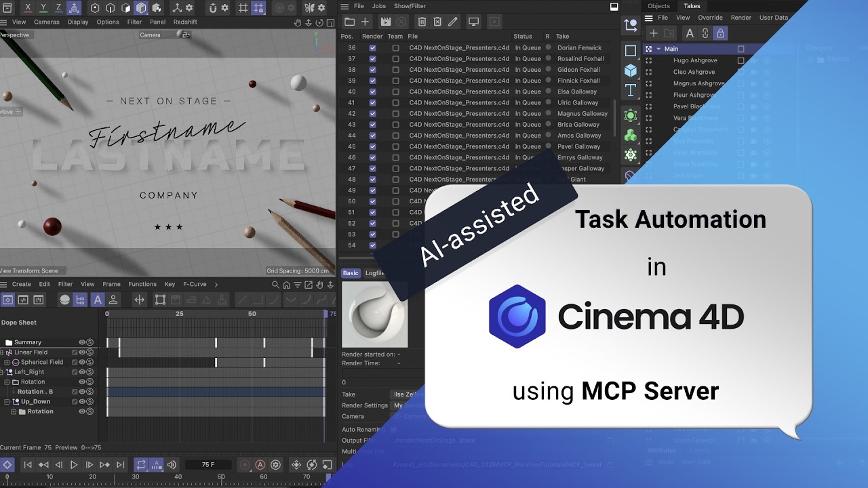868x488 pixels.
Task: Uncheck Render for the Dorian Fenwick job
Action: pyautogui.click(x=372, y=48)
